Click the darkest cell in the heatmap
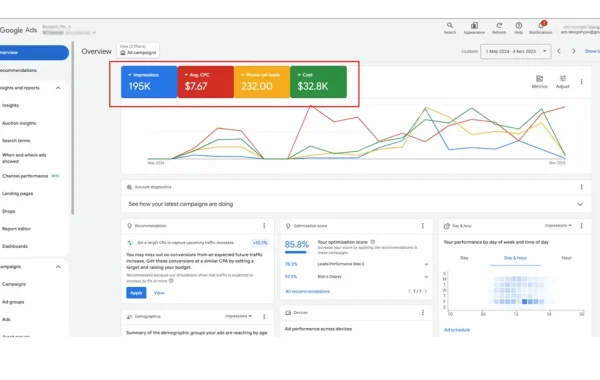The height and width of the screenshot is (380, 600). tap(524, 302)
